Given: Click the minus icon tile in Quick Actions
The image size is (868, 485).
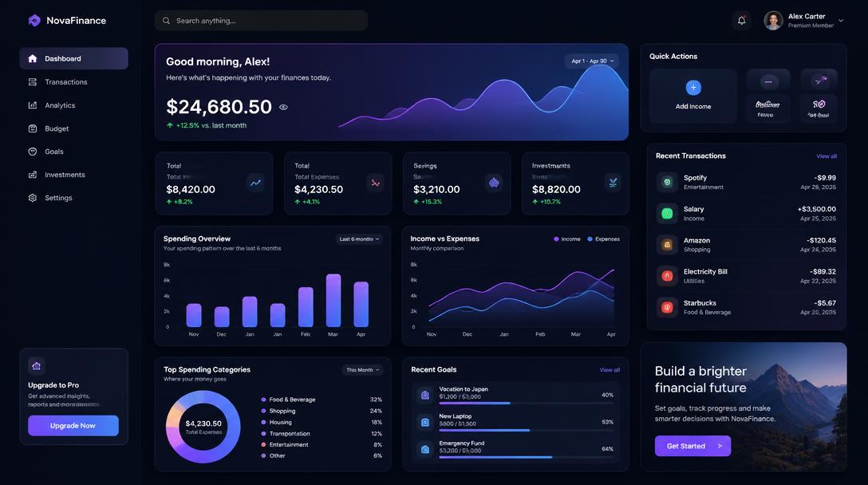Looking at the screenshot, I should pyautogui.click(x=768, y=82).
